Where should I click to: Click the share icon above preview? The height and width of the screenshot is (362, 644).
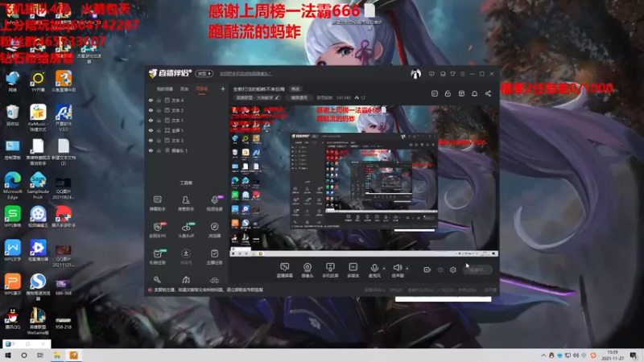pos(488,93)
